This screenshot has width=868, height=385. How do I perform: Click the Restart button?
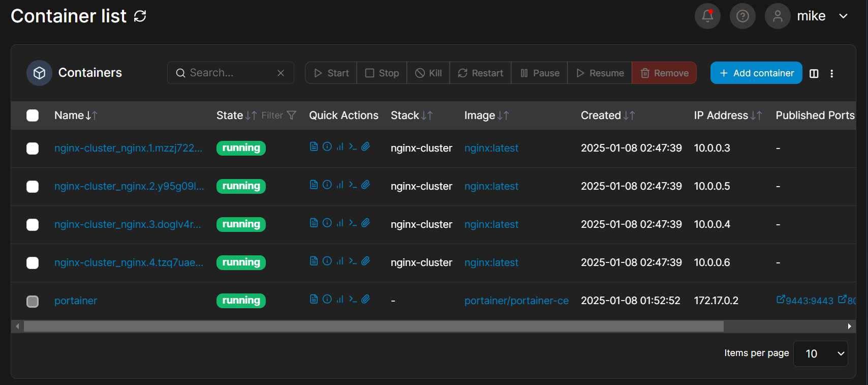coord(480,73)
